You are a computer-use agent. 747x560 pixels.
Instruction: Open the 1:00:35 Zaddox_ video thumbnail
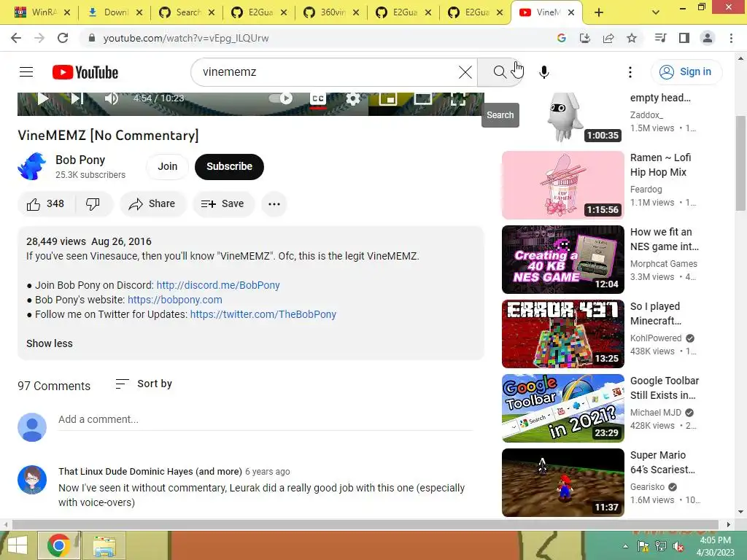coord(562,118)
